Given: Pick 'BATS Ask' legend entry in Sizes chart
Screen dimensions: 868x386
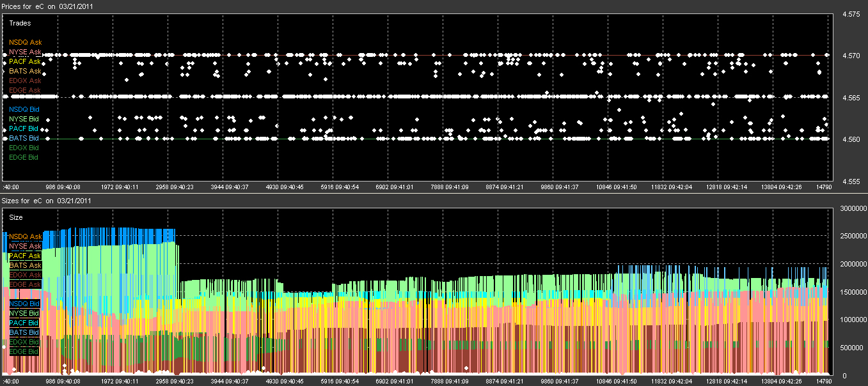Looking at the screenshot, I should (x=26, y=265).
